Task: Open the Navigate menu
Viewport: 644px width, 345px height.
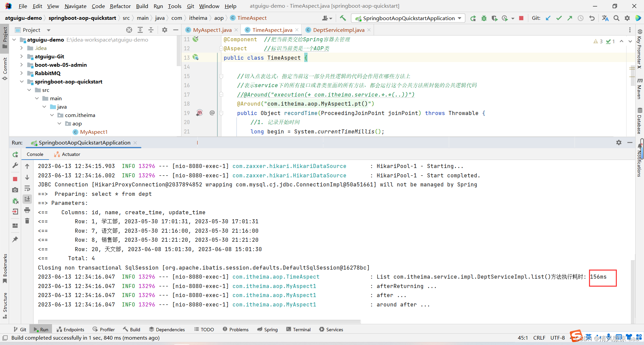Action: pyautogui.click(x=75, y=6)
